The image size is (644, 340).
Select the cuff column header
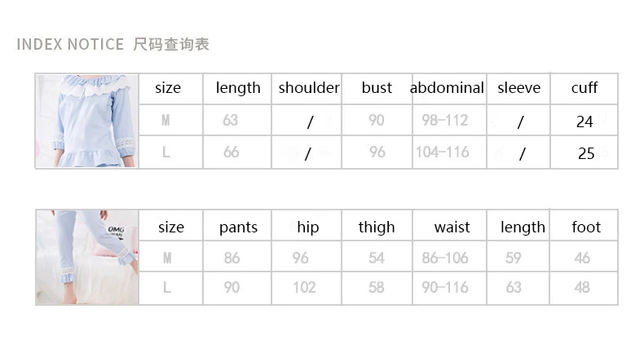584,88
